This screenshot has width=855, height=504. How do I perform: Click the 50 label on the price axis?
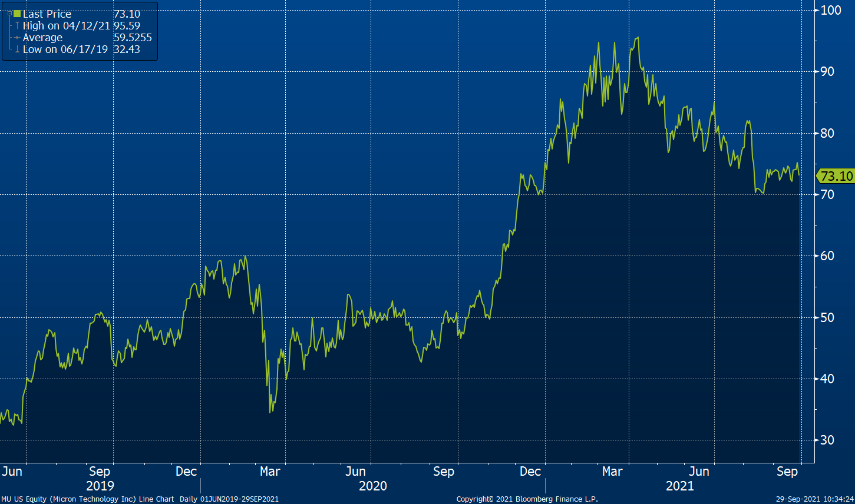(827, 317)
